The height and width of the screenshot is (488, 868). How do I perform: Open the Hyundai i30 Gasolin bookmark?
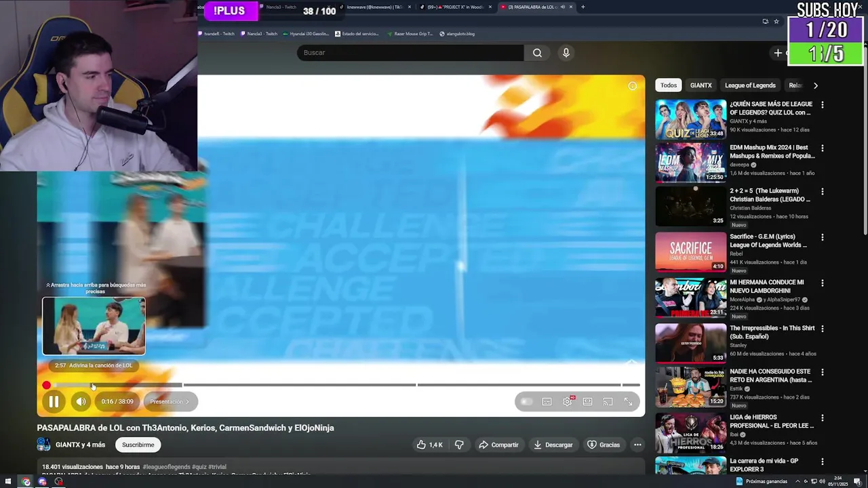click(306, 33)
